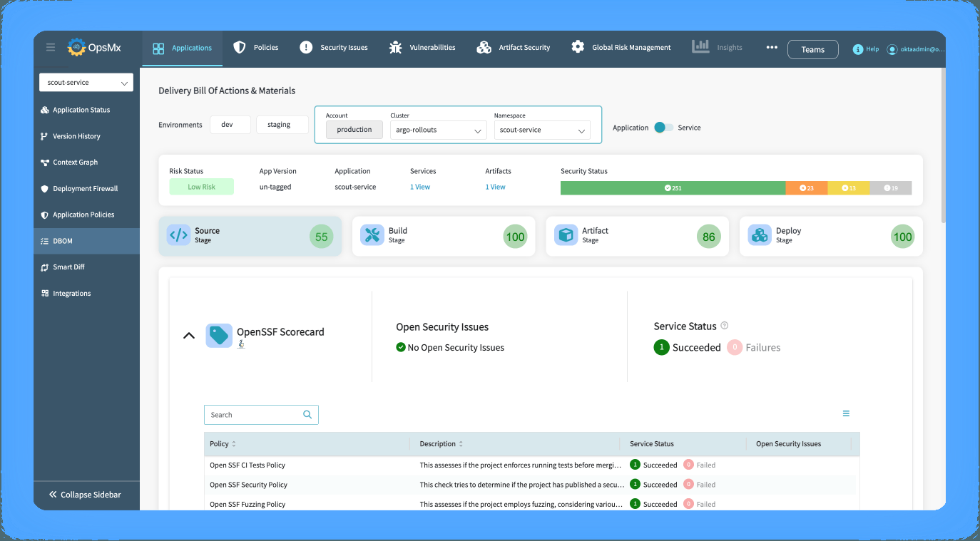The width and height of the screenshot is (980, 541).
Task: Open the hamburger menu beside OpsMx logo
Action: [51, 48]
